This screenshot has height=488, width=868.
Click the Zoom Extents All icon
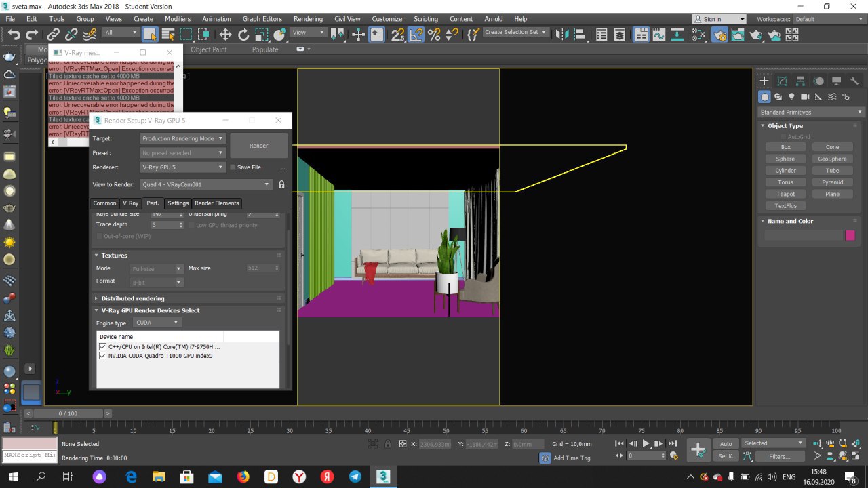tap(854, 443)
